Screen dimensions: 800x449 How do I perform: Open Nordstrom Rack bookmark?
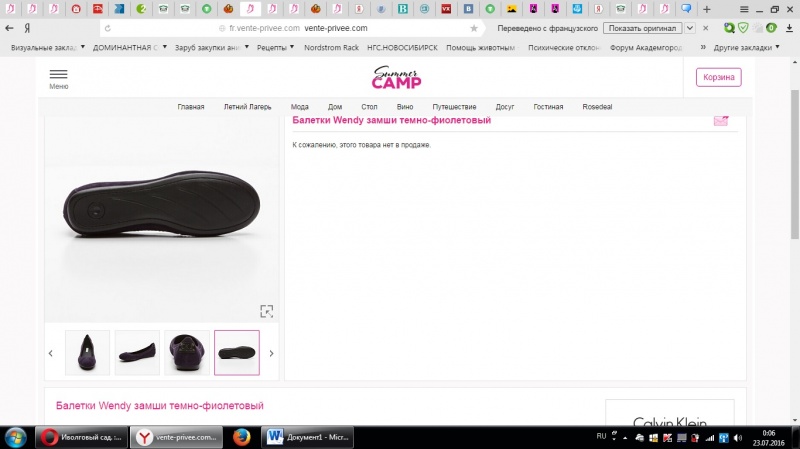click(331, 47)
